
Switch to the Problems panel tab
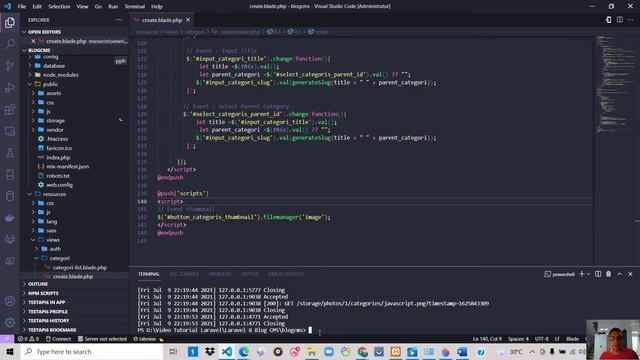220,274
